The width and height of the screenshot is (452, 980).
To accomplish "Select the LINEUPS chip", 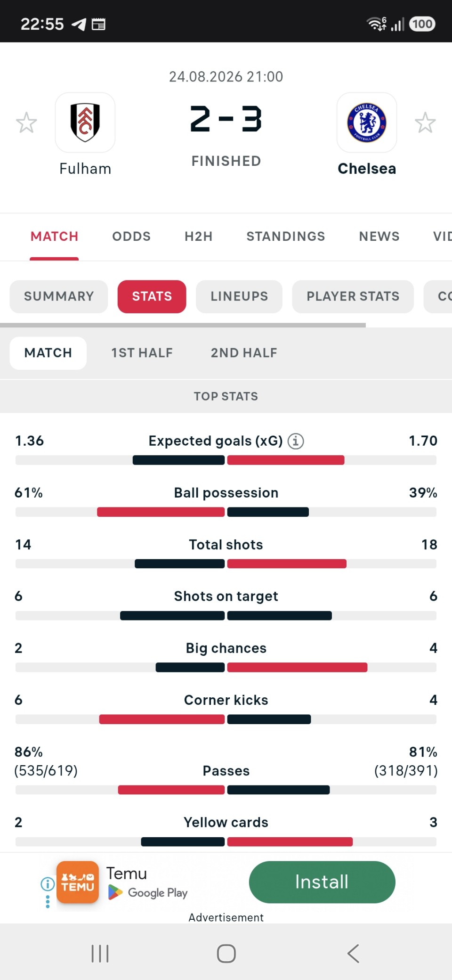I will pyautogui.click(x=239, y=296).
